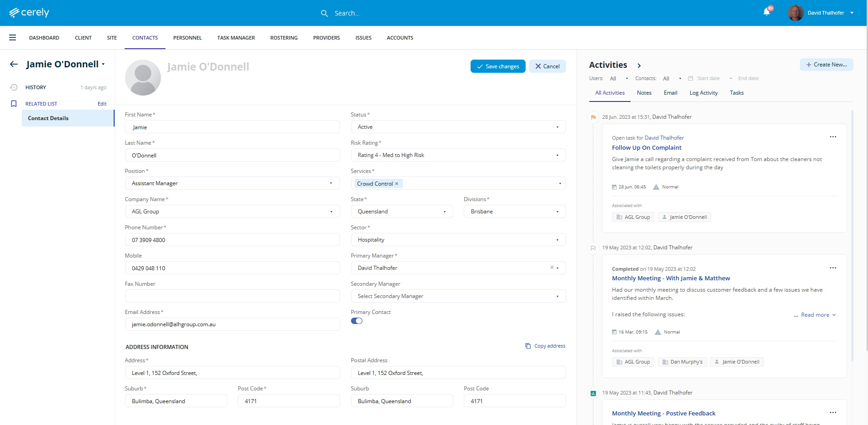Click the Save changes button
This screenshot has height=425, width=868.
click(498, 66)
